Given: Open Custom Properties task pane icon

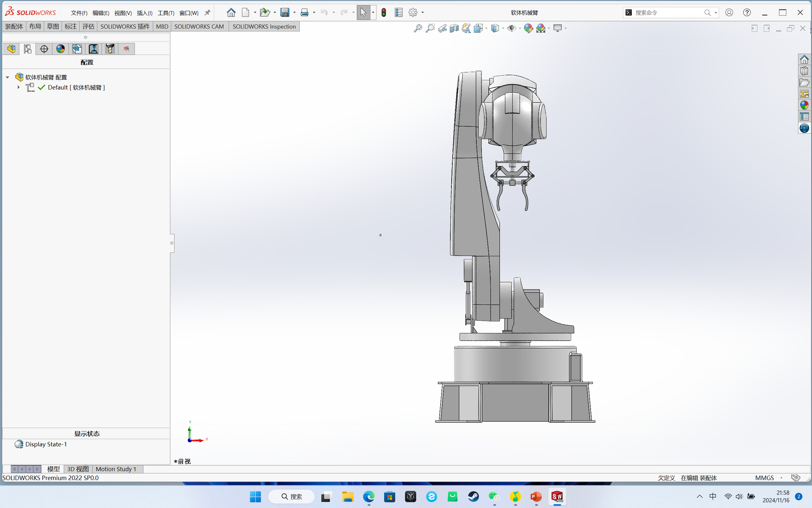Looking at the screenshot, I should (x=804, y=117).
